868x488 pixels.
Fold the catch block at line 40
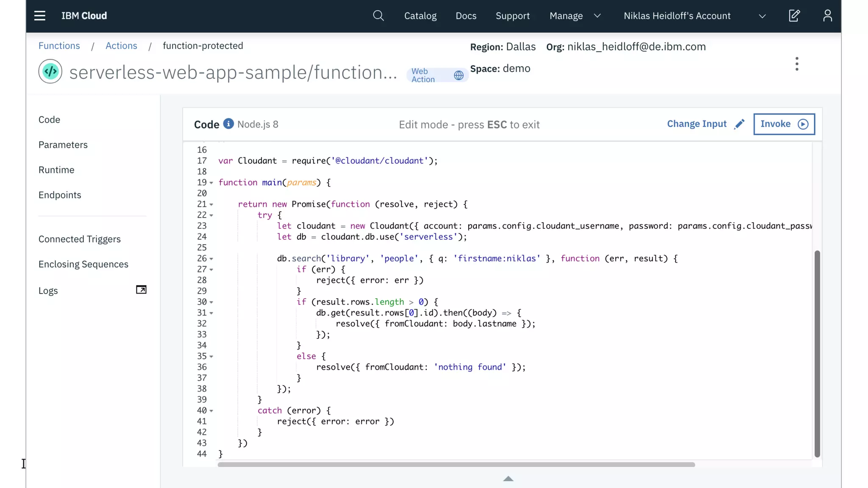point(211,411)
